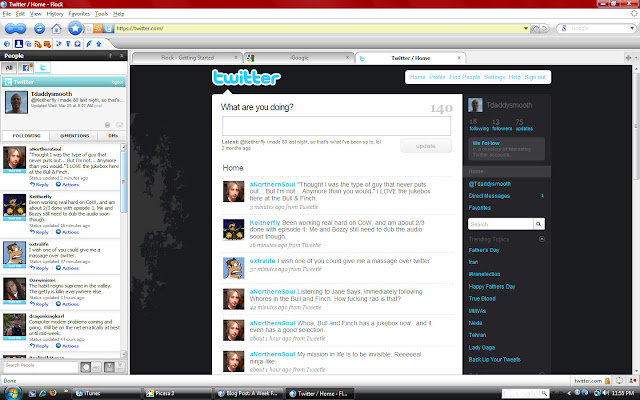
Task: Click the Twitter search magnifier button
Action: tap(539, 224)
